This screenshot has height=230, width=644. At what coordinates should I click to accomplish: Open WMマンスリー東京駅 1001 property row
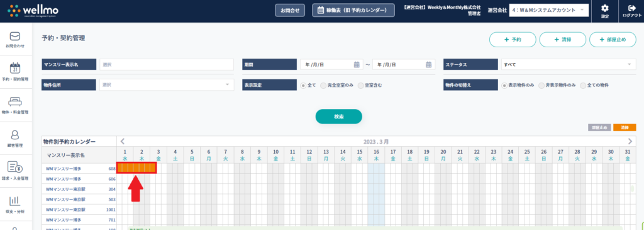point(79,209)
